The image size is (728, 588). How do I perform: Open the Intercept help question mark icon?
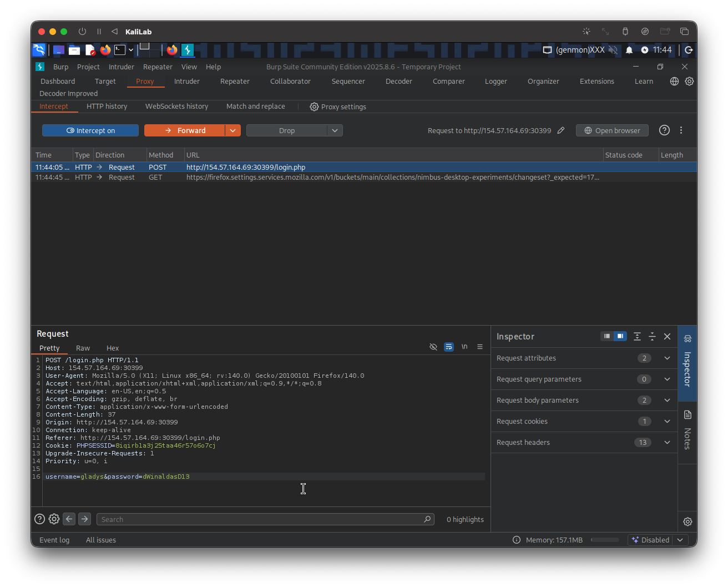tap(664, 130)
